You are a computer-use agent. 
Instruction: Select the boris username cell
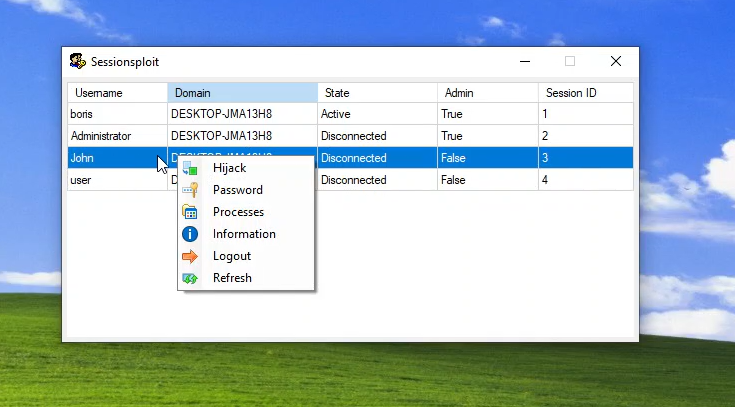118,114
